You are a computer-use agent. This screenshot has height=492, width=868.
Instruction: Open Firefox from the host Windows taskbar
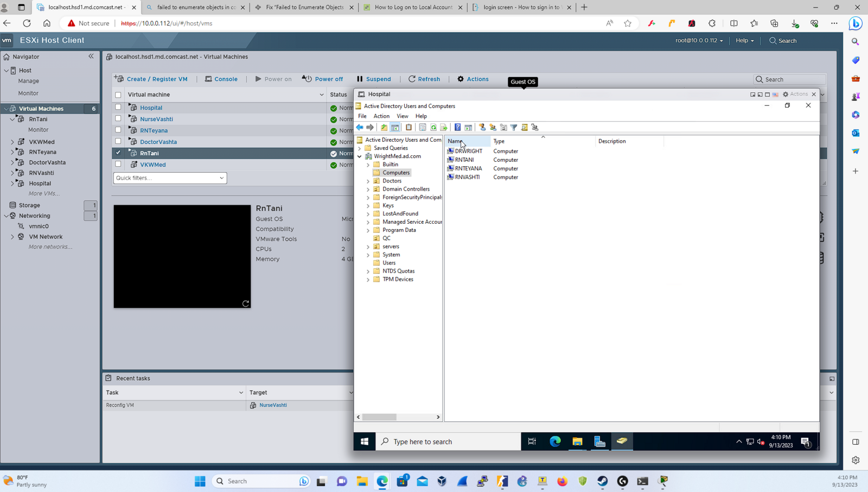coord(562,481)
